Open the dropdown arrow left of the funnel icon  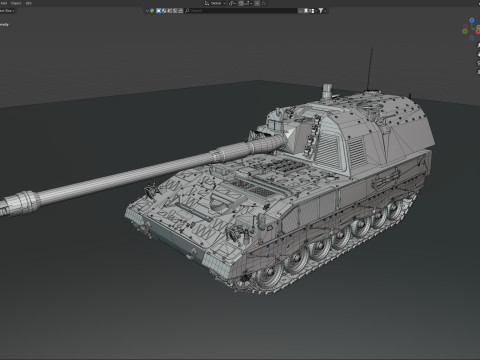[316, 11]
